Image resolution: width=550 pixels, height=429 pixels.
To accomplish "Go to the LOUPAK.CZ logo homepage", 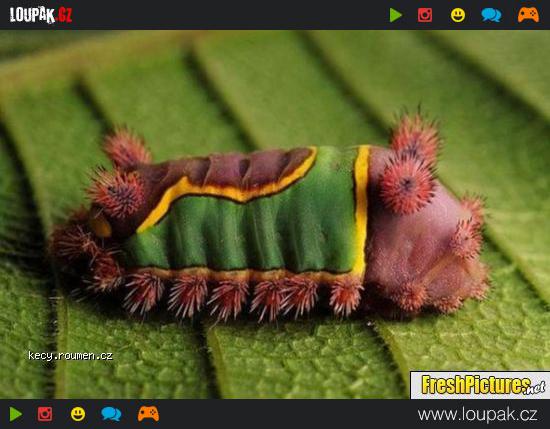I will [x=41, y=15].
